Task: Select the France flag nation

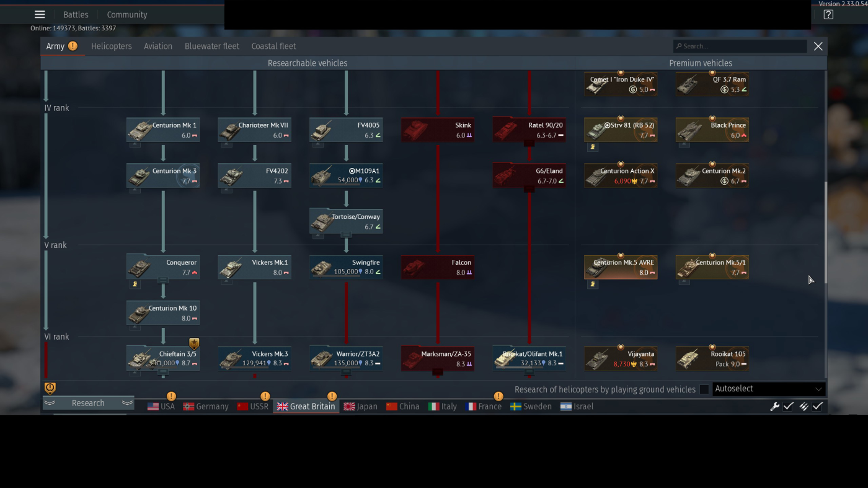Action: point(483,407)
